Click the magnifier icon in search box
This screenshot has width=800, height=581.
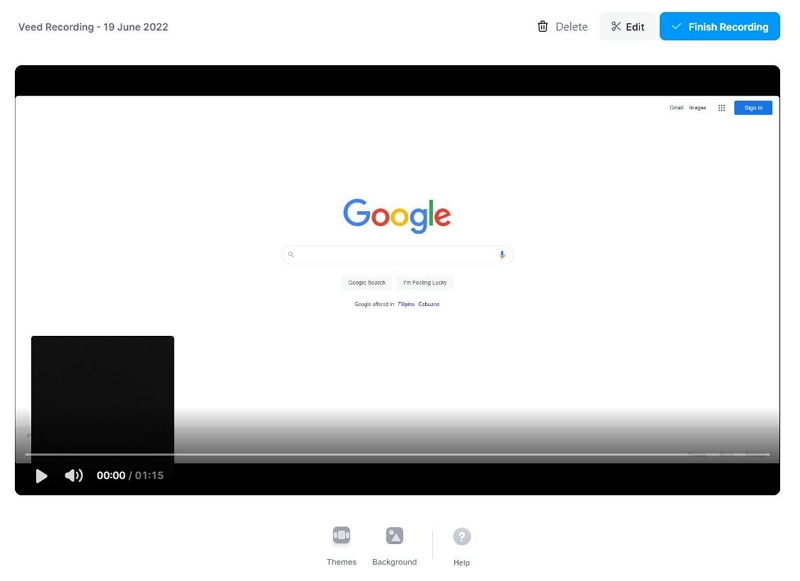click(291, 255)
